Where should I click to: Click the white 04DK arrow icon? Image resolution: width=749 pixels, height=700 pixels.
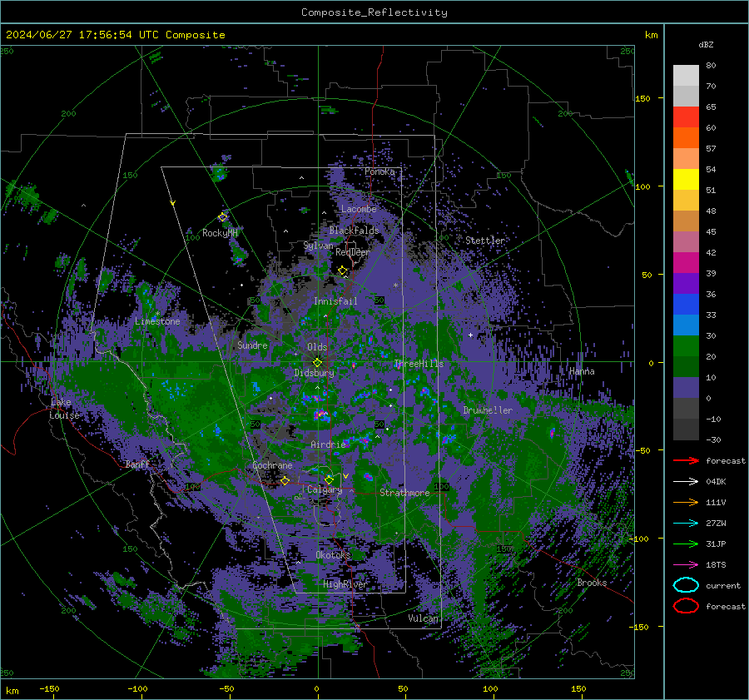point(686,482)
